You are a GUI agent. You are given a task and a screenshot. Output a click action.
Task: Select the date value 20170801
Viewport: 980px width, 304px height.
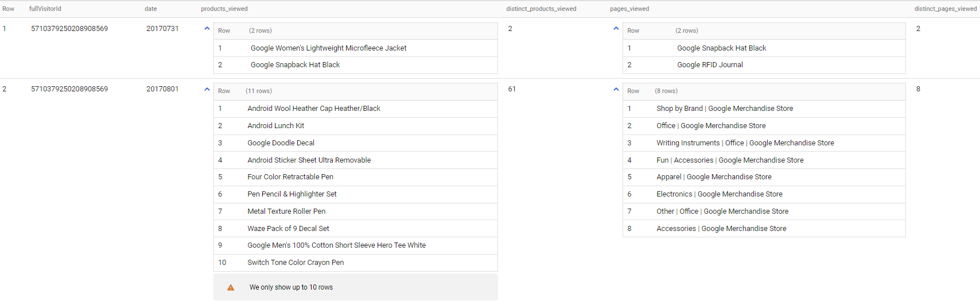point(162,89)
